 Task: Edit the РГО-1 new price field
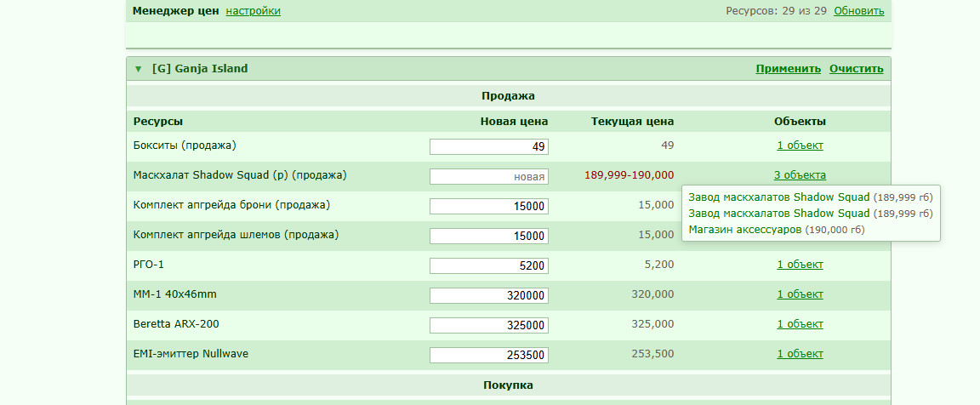coord(489,266)
